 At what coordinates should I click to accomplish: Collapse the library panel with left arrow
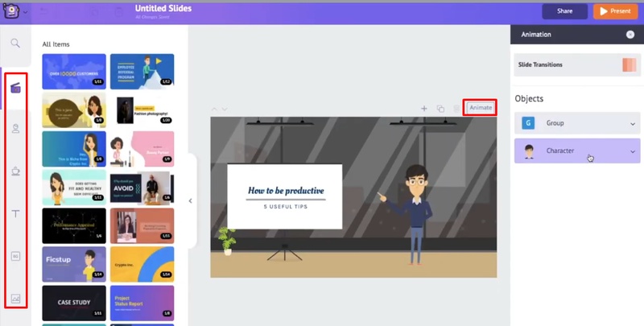tap(191, 200)
